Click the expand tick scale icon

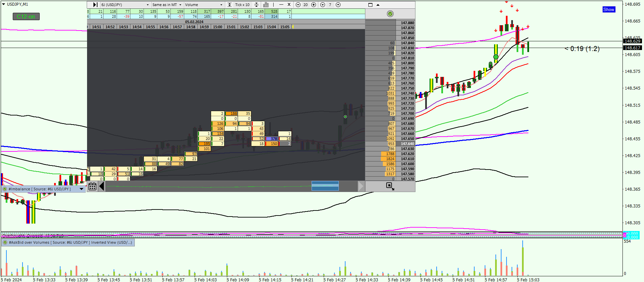pos(230,5)
